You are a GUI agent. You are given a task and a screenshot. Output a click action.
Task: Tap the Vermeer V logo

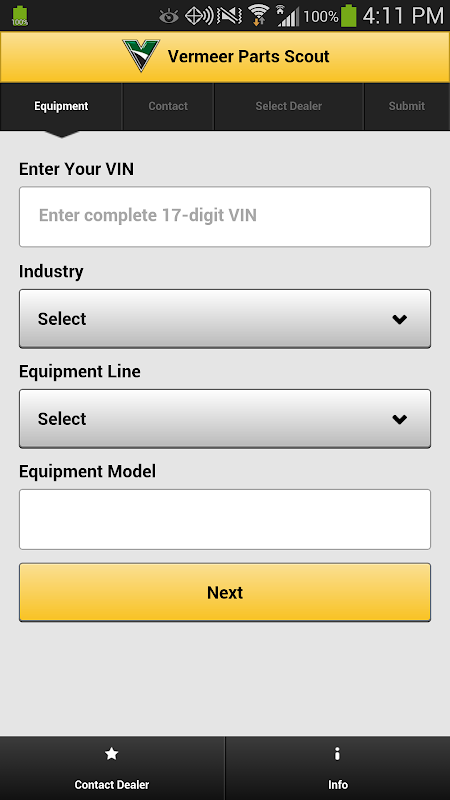(141, 55)
